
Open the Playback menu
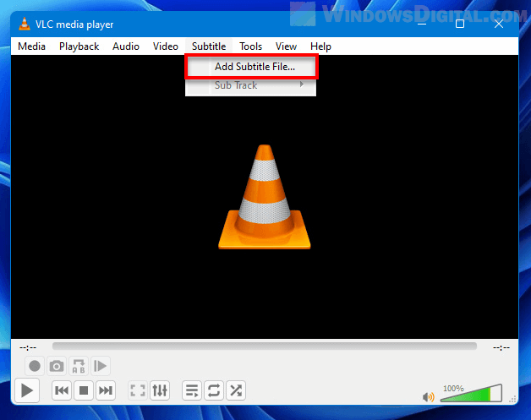pos(79,46)
